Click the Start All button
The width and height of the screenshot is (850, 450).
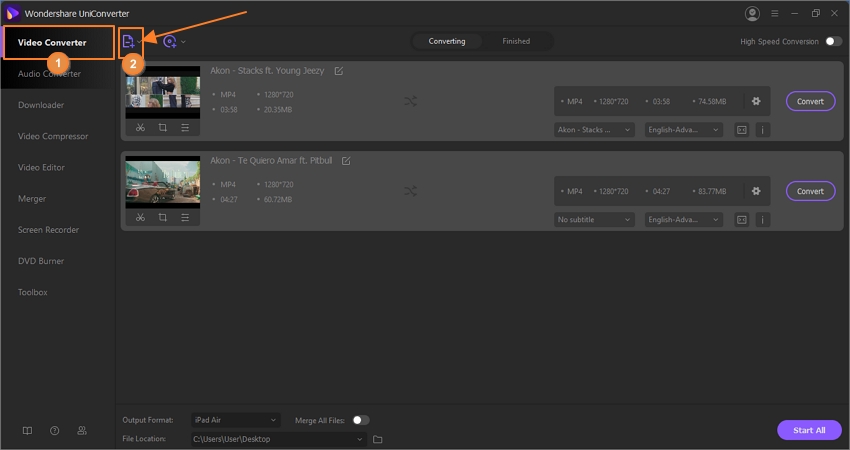[x=809, y=430]
